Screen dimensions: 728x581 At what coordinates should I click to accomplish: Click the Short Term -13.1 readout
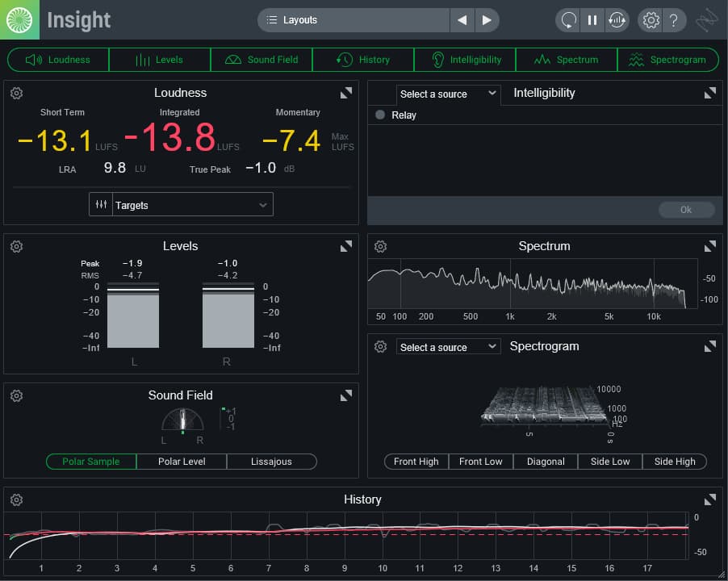[55, 140]
